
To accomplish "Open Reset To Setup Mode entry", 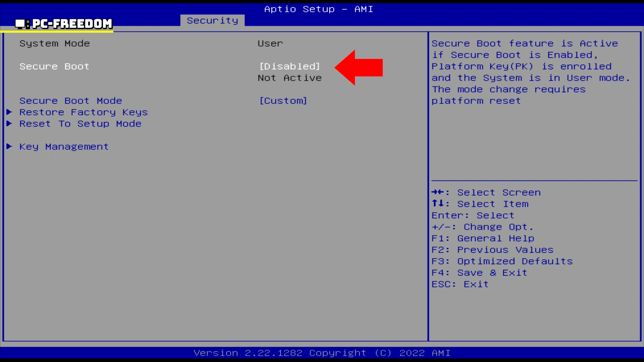I will 80,124.
